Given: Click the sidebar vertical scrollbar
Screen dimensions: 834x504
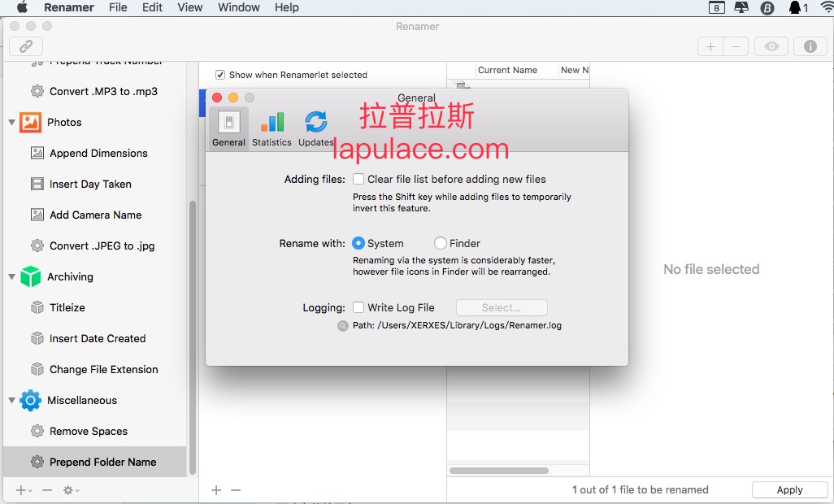Looking at the screenshot, I should pyautogui.click(x=193, y=337).
